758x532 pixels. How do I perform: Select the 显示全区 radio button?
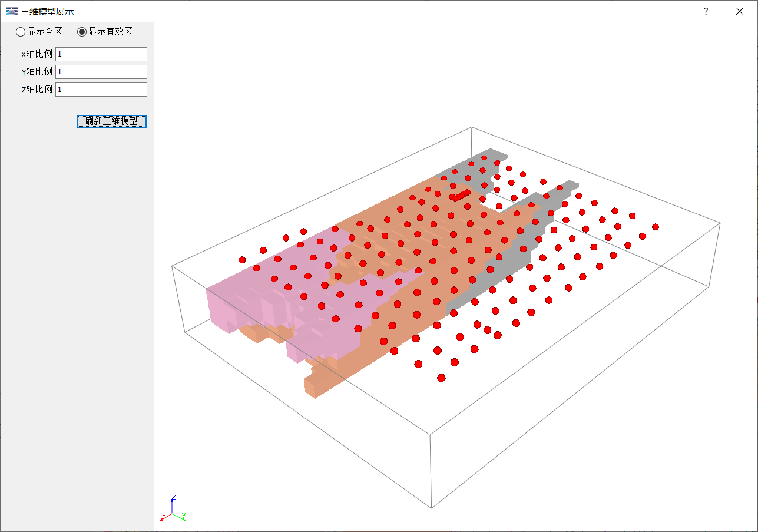coord(39,32)
